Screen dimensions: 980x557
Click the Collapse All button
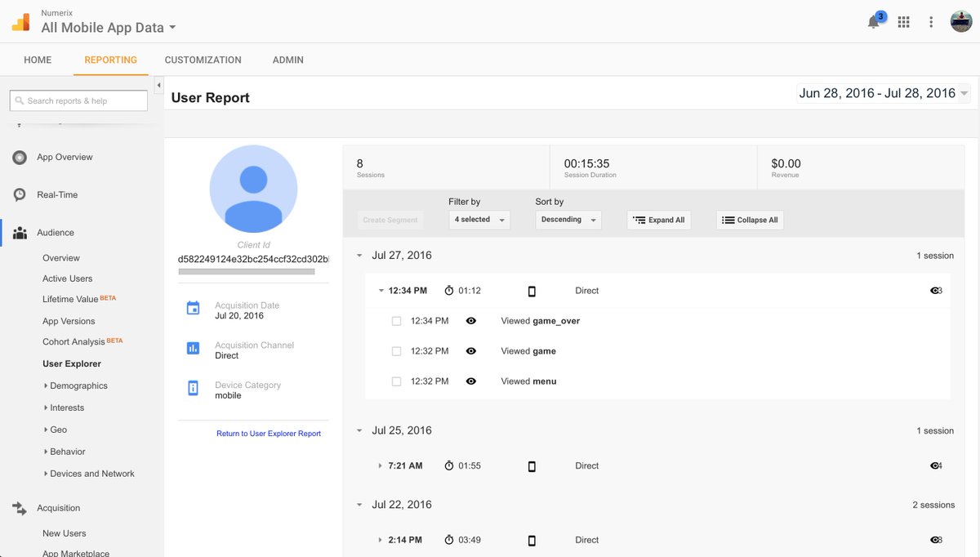[x=750, y=220]
